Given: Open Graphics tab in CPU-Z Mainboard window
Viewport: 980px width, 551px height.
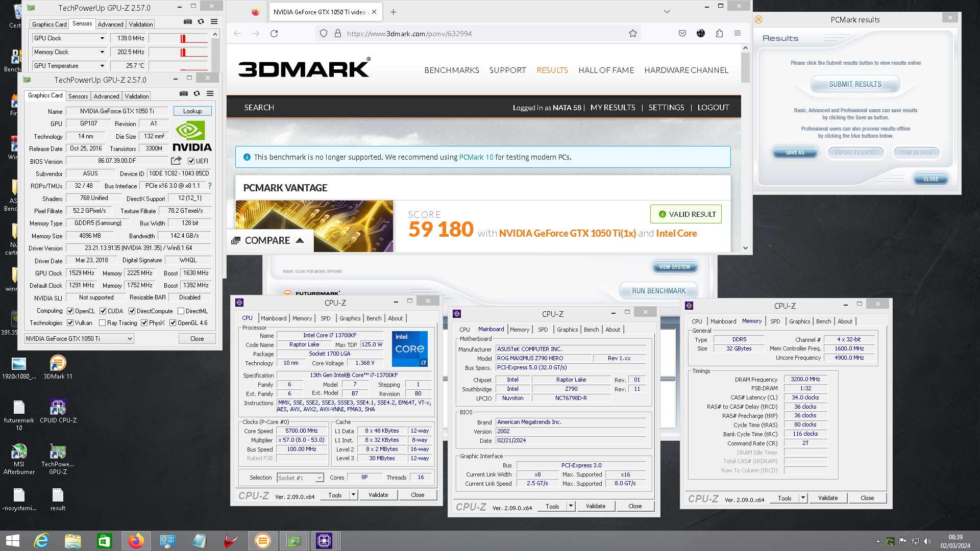Looking at the screenshot, I should [x=568, y=330].
